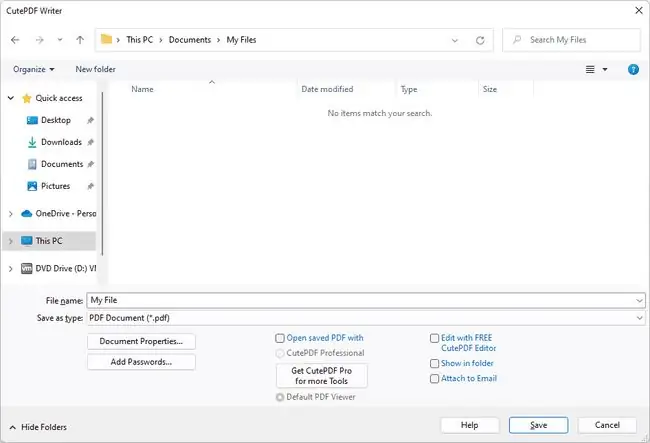The width and height of the screenshot is (650, 443).
Task: Click Add Passwords button
Action: tap(141, 362)
